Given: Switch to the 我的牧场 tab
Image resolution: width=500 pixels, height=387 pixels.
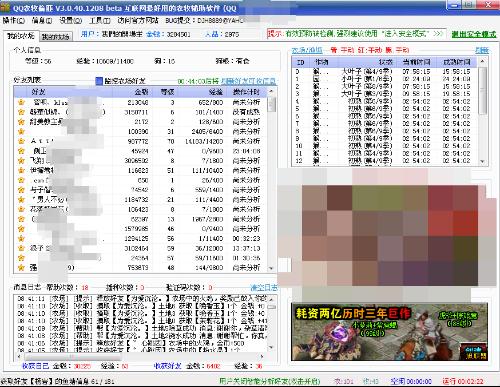Looking at the screenshot, I should 56,36.
